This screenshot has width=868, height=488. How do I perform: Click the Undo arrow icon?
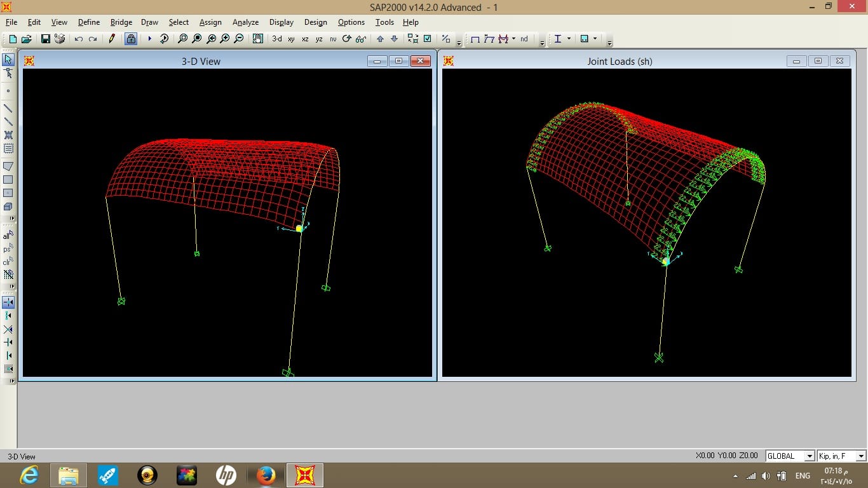click(x=79, y=39)
